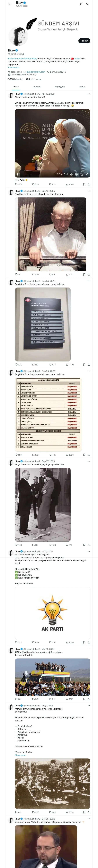Open the search icon in profile header
This screenshot has width=98, height=868.
[88, 4]
